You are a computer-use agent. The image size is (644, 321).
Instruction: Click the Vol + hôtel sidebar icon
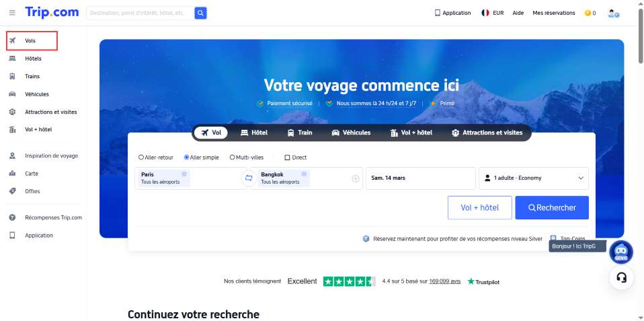pyautogui.click(x=12, y=129)
